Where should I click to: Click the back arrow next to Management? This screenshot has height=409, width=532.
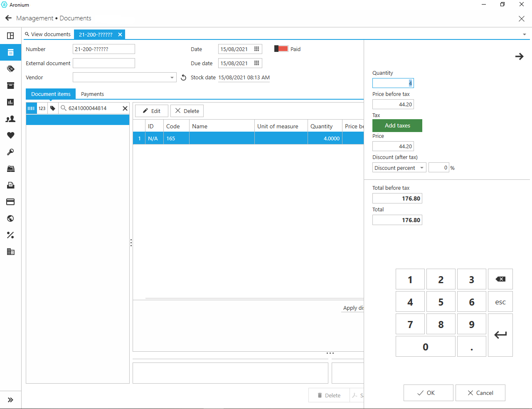point(8,18)
